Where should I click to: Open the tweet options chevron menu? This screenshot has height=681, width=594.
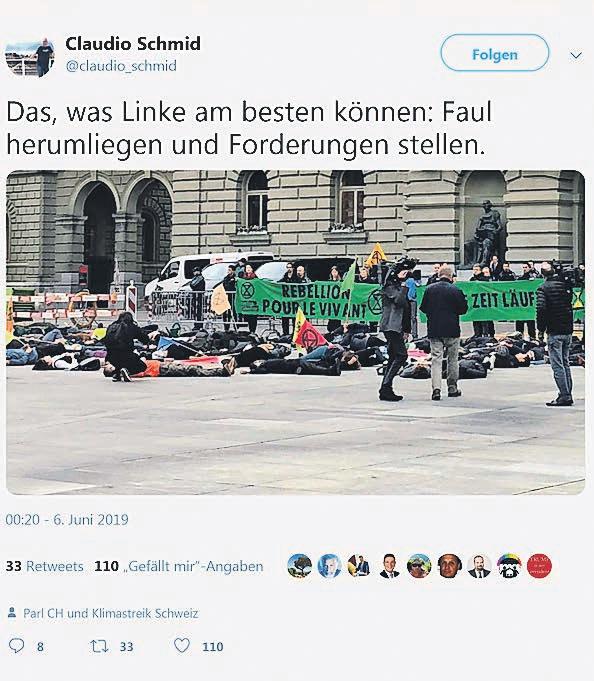(576, 55)
